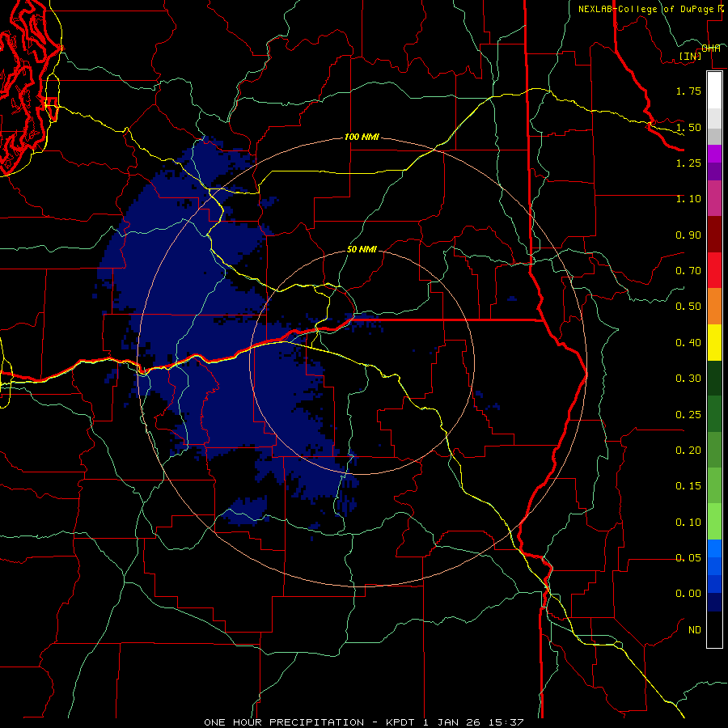The width and height of the screenshot is (728, 728).
Task: Click the 0.30 legend value
Action: coord(688,379)
